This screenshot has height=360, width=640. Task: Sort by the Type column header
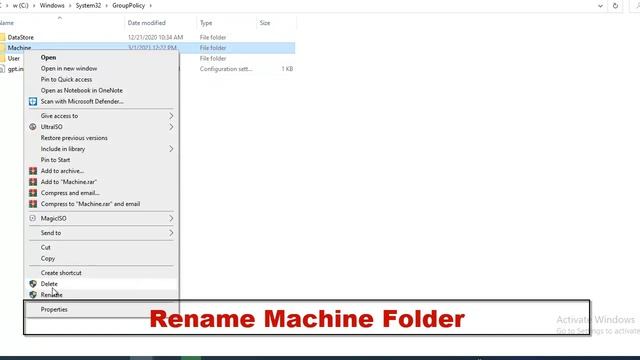click(206, 23)
